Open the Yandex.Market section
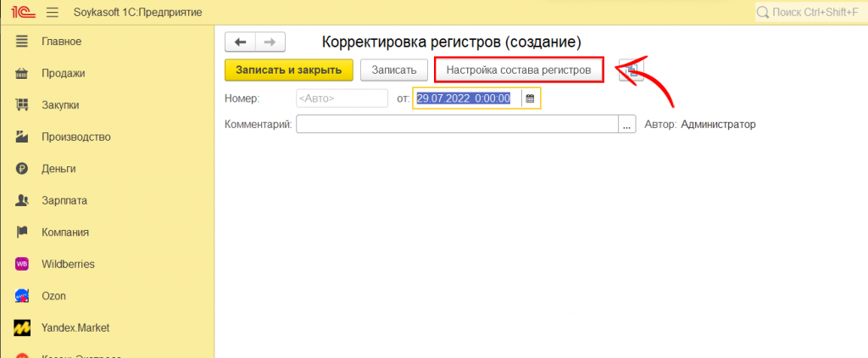 click(x=75, y=327)
